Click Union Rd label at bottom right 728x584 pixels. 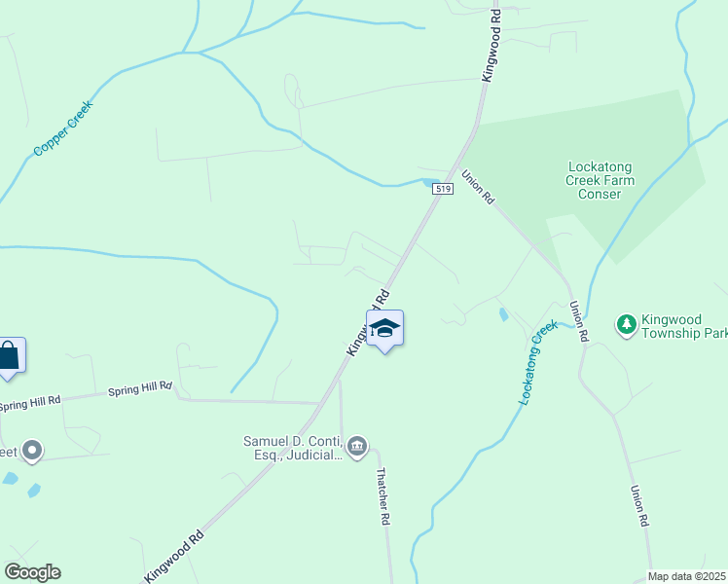(x=639, y=505)
